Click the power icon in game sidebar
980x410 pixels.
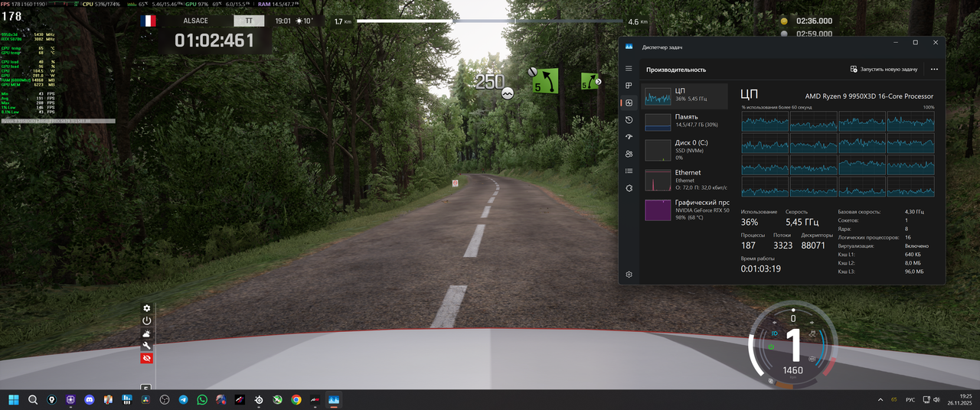pyautogui.click(x=147, y=321)
